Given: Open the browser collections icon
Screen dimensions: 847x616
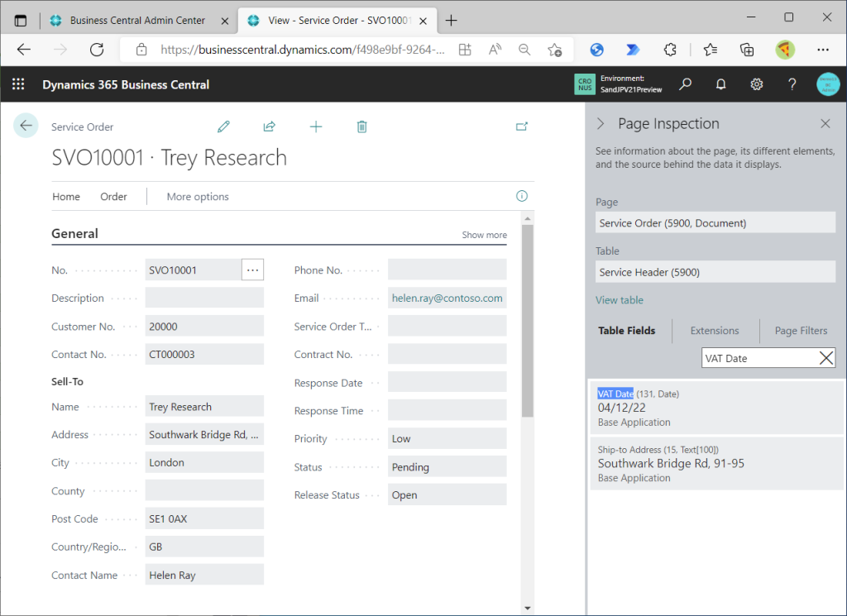Looking at the screenshot, I should [747, 50].
